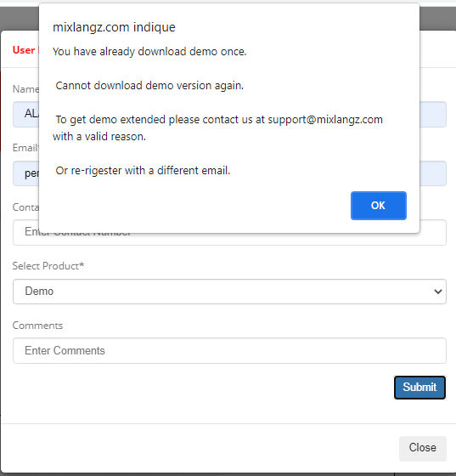Click 'with a valid reason.' text

(99, 137)
